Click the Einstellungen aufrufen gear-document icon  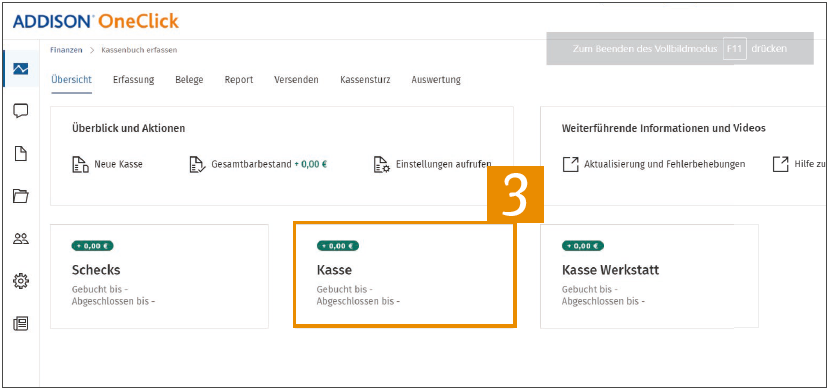[x=382, y=165]
